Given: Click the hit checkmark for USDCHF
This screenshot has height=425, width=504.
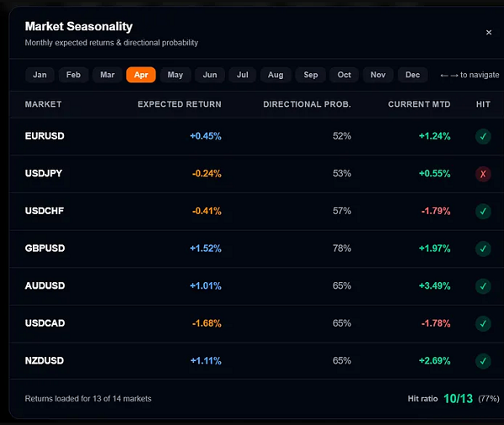Looking at the screenshot, I should [483, 211].
